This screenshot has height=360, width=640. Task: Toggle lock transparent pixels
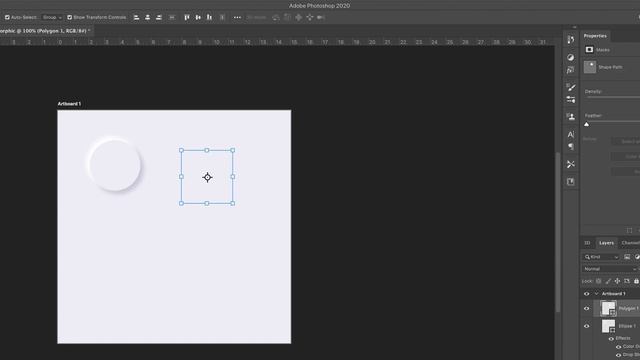pyautogui.click(x=599, y=281)
